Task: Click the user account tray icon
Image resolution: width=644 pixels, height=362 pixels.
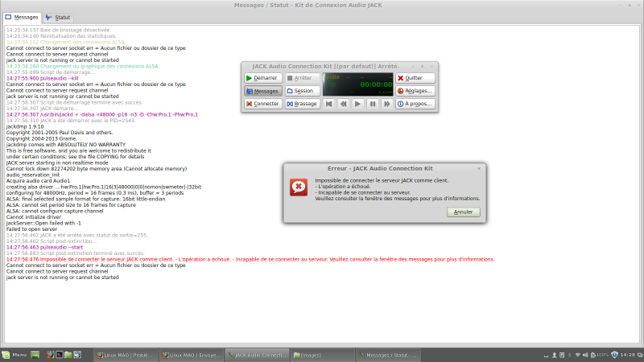Action: click(554, 355)
